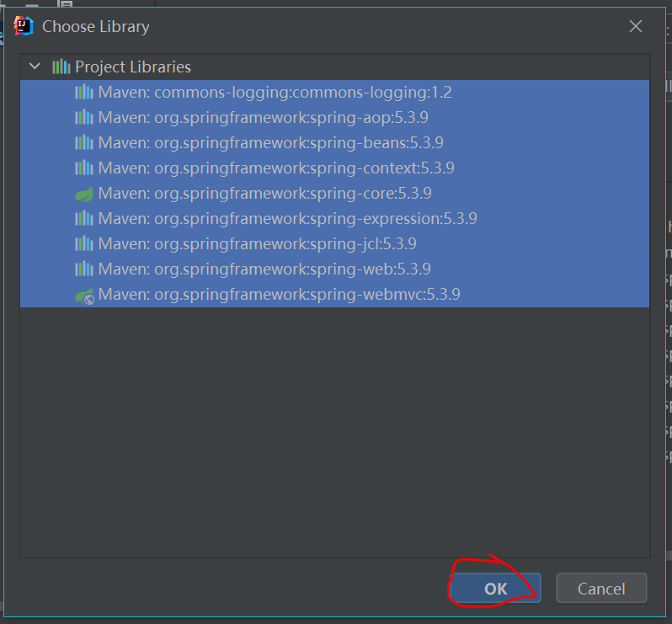Viewport: 672px width, 624px height.
Task: Select Maven: org.springframework:spring-aop:5.3.9
Action: (x=334, y=117)
